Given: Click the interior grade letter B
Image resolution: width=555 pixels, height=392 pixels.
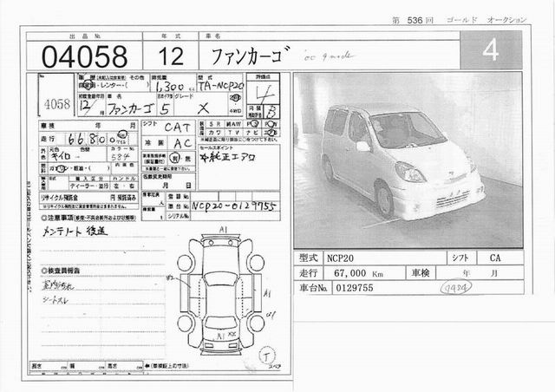Looking at the screenshot, I should coord(272,112).
